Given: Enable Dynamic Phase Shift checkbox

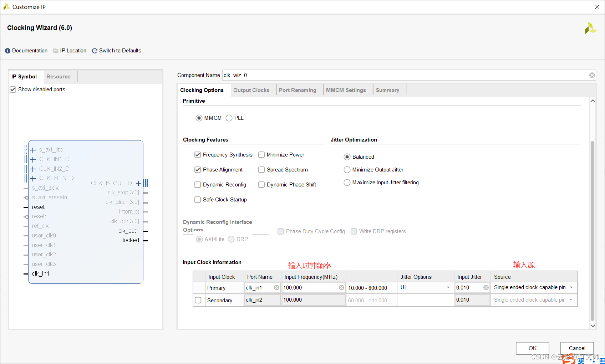Looking at the screenshot, I should pos(261,185).
